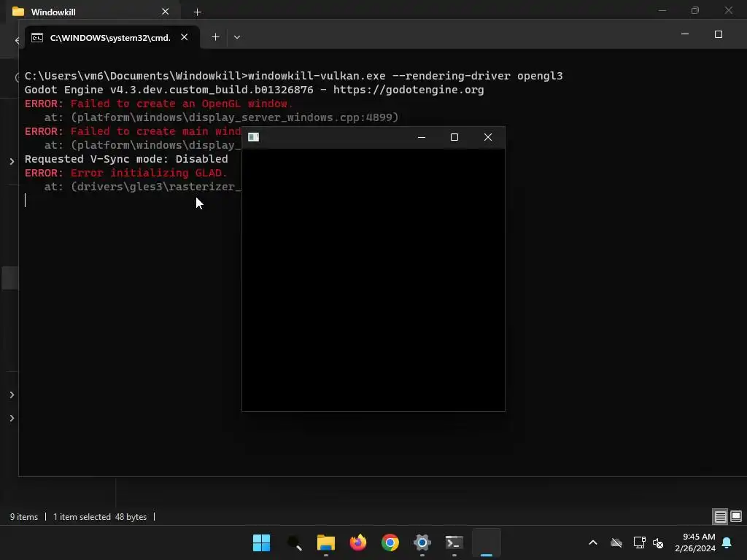747x560 pixels.
Task: Show hidden system tray icons
Action: [x=593, y=542]
